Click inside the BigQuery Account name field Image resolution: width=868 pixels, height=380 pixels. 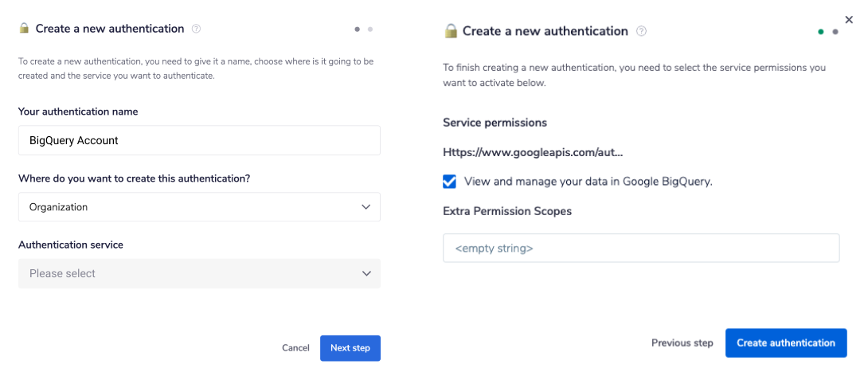[199, 140]
